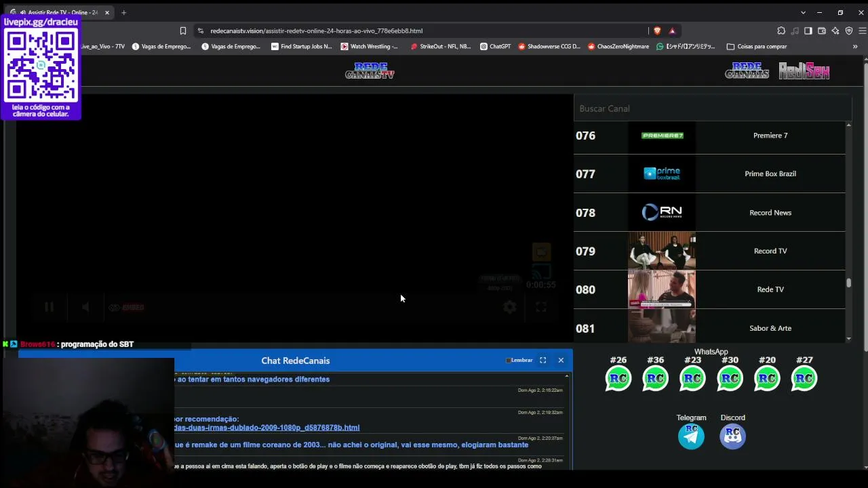Click the cast icon in the player
This screenshot has height=488, width=868.
[x=541, y=272]
